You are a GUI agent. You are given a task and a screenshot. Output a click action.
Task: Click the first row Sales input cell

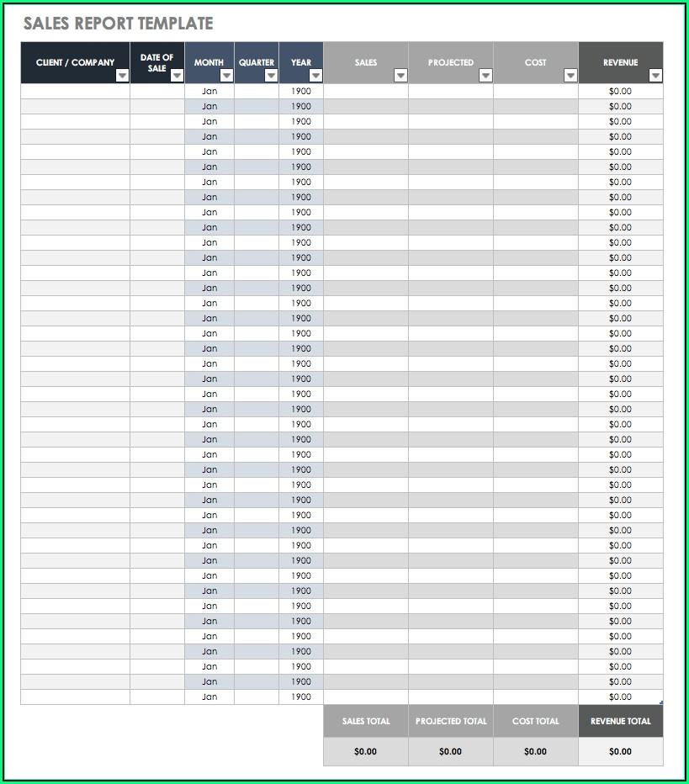point(366,91)
